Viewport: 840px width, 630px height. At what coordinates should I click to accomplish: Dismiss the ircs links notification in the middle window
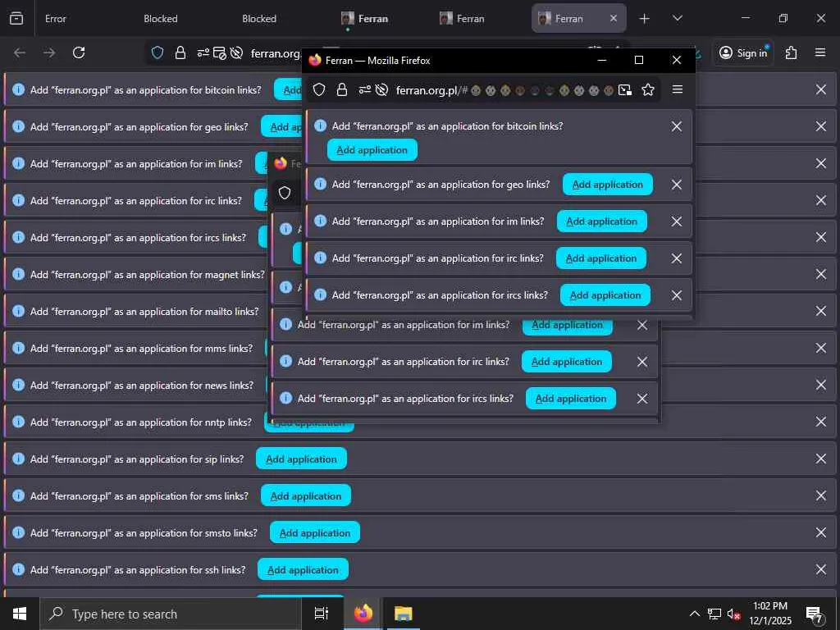(x=642, y=399)
